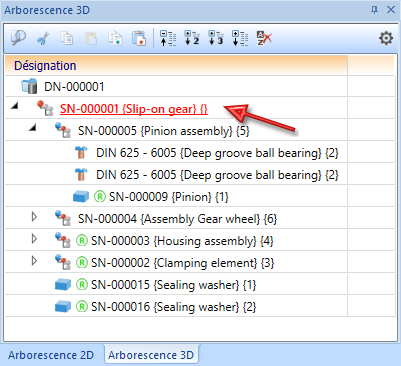This screenshot has width=401, height=366.
Task: Switch to the Arborescence 2D tab
Action: (x=51, y=355)
